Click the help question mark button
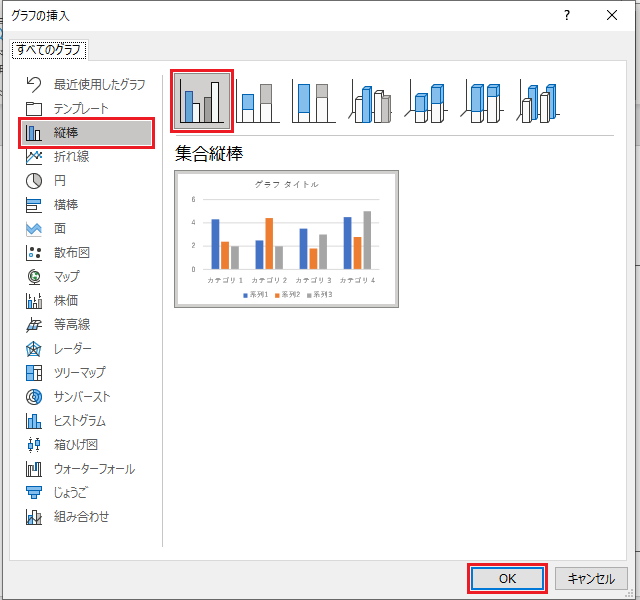 [567, 15]
